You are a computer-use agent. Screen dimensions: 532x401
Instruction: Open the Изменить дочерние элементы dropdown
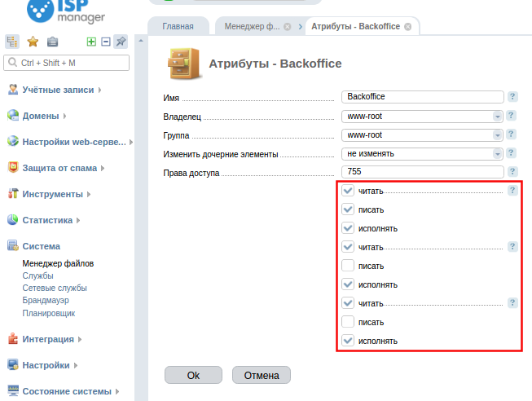tap(423, 153)
